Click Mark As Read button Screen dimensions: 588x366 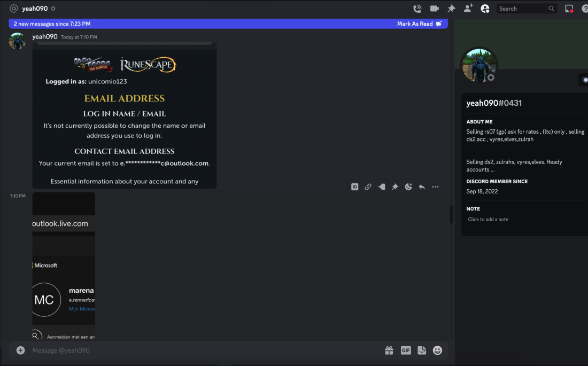(x=420, y=24)
